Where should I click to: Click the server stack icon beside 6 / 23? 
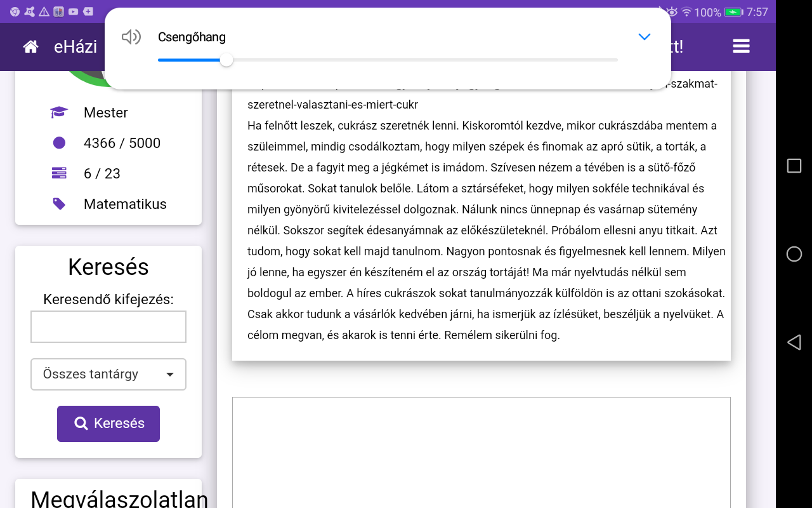click(x=59, y=173)
